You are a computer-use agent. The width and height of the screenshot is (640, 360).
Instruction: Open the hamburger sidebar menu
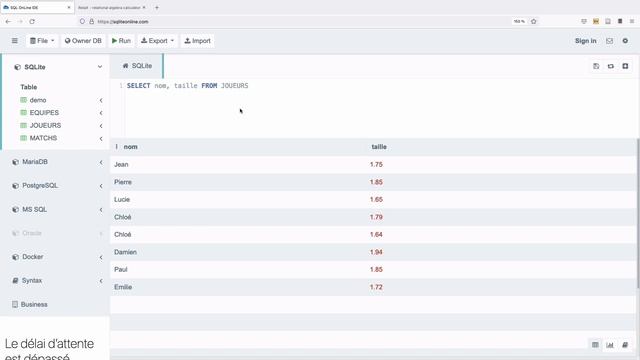(15, 41)
